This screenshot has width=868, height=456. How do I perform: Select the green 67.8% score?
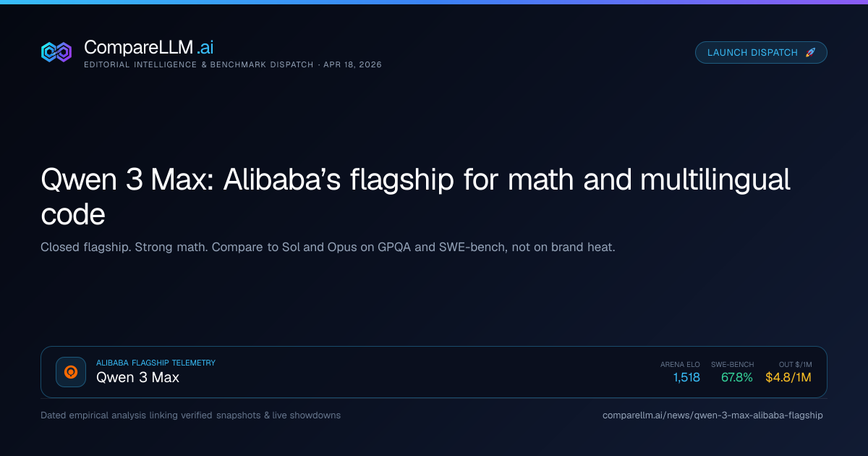(x=736, y=378)
